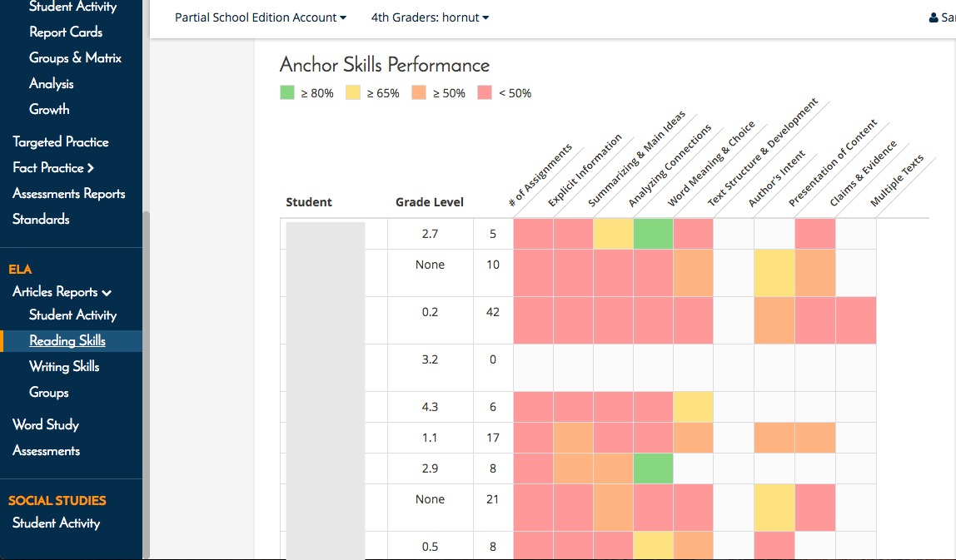The width and height of the screenshot is (956, 560).
Task: Open Word Study in the sidebar
Action: tap(46, 424)
